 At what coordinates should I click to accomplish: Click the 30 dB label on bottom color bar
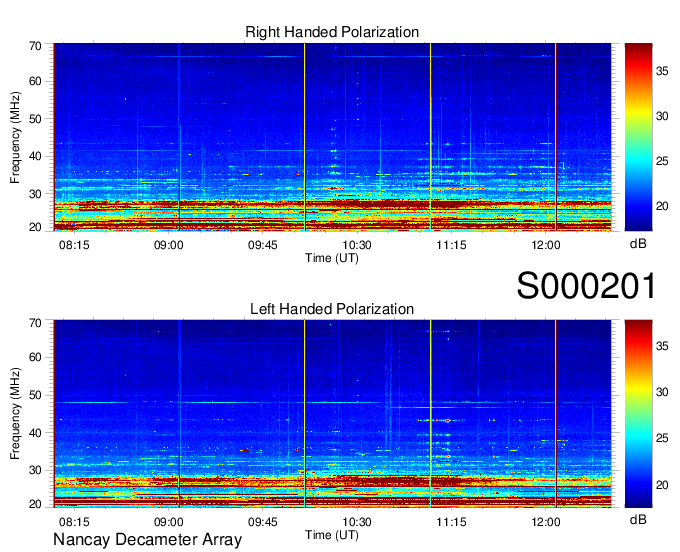tap(662, 392)
